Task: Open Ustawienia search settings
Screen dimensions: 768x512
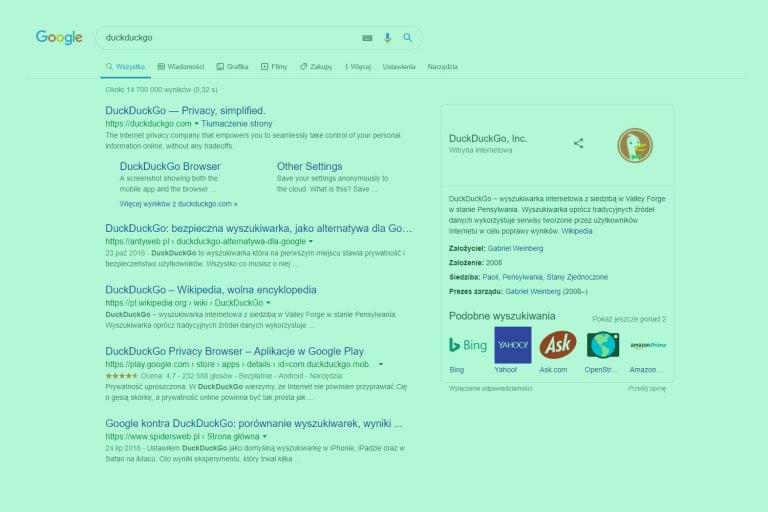Action: pyautogui.click(x=399, y=67)
